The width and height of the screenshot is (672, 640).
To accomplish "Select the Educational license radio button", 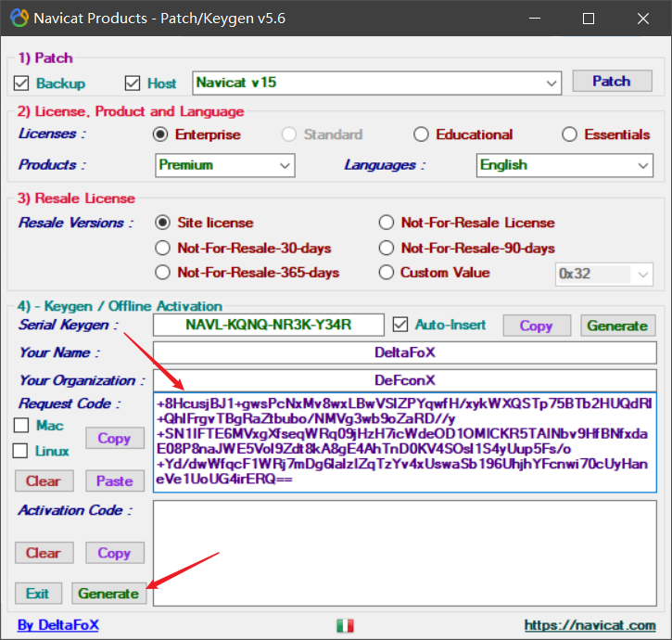I will click(421, 134).
